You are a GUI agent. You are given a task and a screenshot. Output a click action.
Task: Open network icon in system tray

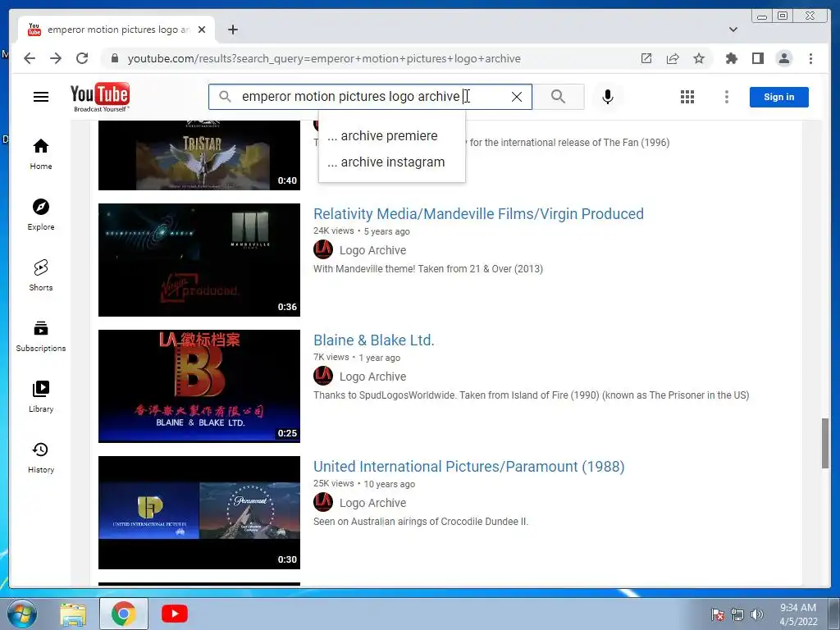[x=737, y=614]
